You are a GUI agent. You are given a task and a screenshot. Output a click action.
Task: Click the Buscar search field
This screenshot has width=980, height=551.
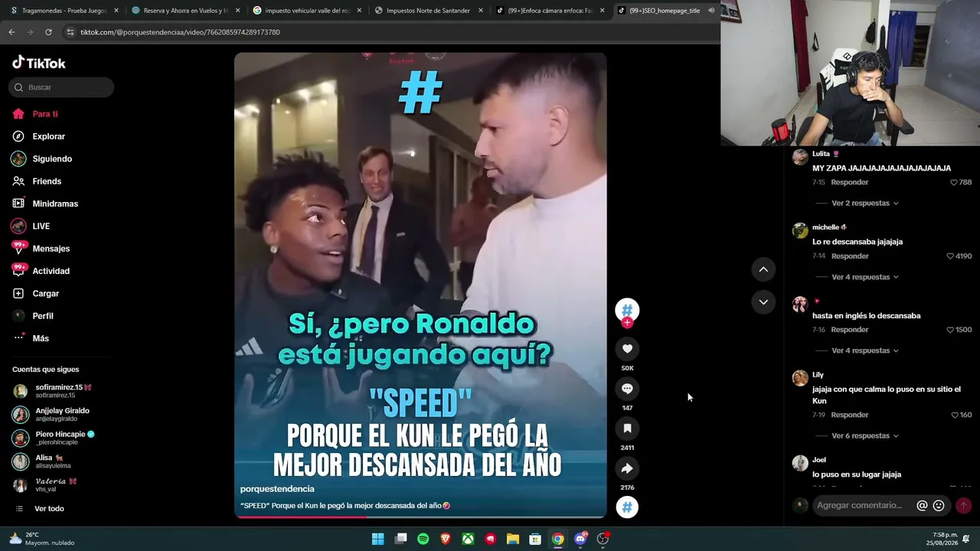pyautogui.click(x=61, y=87)
